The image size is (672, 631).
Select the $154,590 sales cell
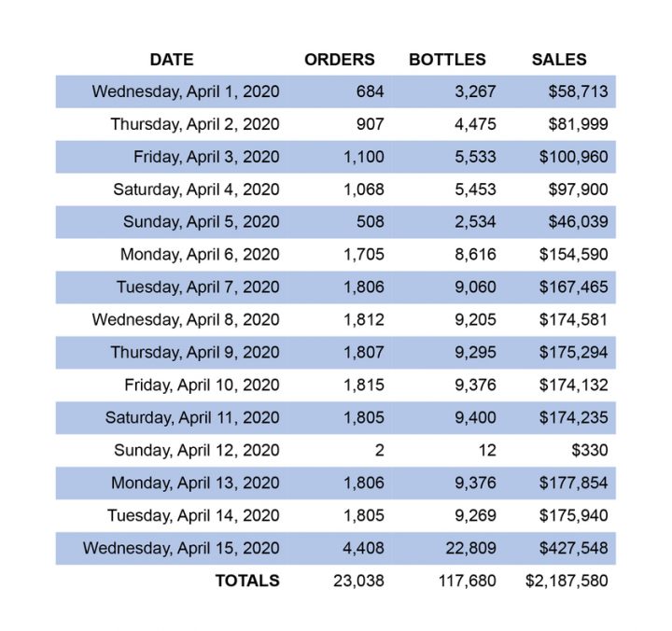pos(573,255)
